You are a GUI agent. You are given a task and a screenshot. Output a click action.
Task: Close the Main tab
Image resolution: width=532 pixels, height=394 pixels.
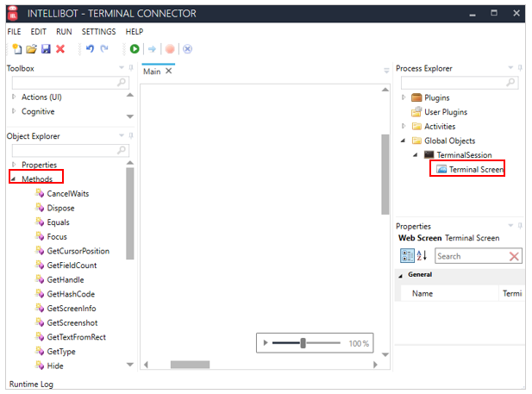[169, 71]
